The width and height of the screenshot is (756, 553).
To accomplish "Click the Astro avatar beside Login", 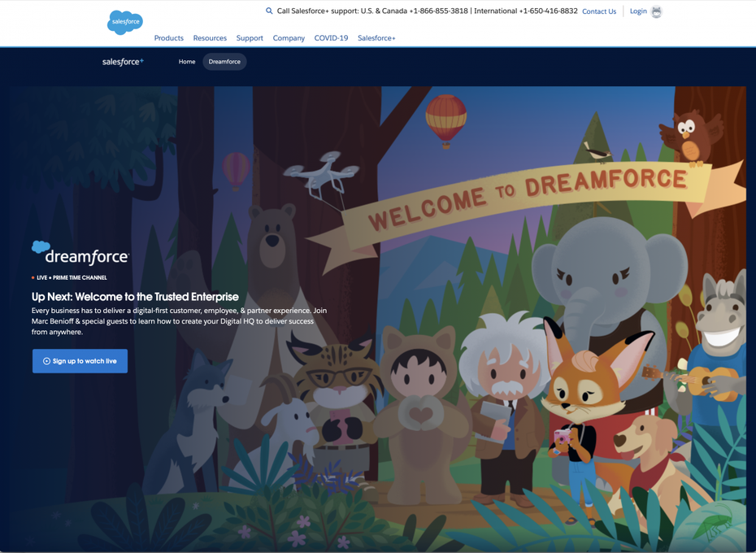I will tap(656, 11).
